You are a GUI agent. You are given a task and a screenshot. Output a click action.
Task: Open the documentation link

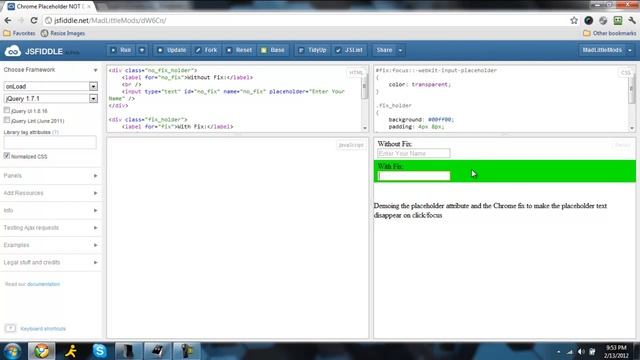43,284
